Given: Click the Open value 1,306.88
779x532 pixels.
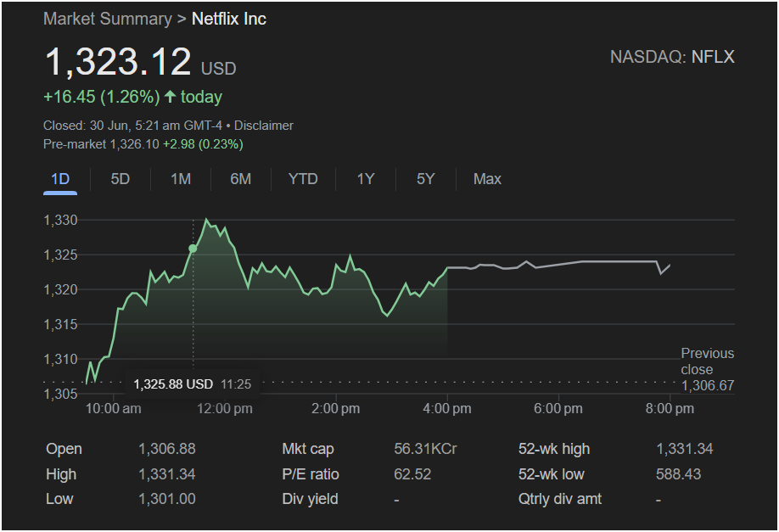Looking at the screenshot, I should pos(167,449).
